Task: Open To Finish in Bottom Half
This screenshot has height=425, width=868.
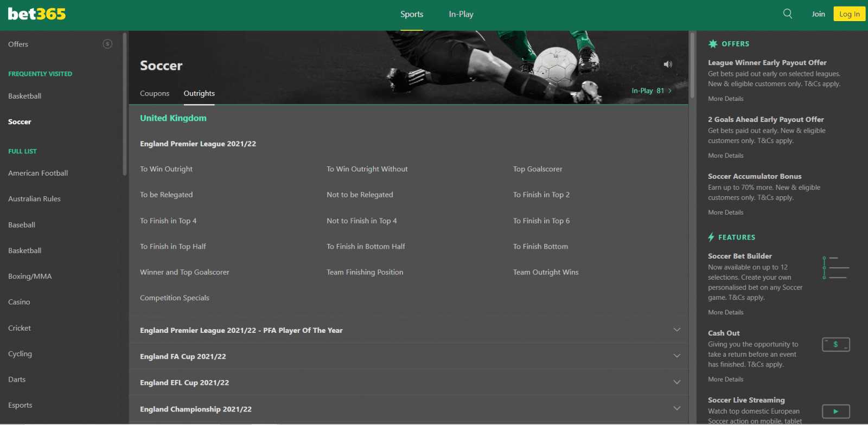Action: pos(366,246)
